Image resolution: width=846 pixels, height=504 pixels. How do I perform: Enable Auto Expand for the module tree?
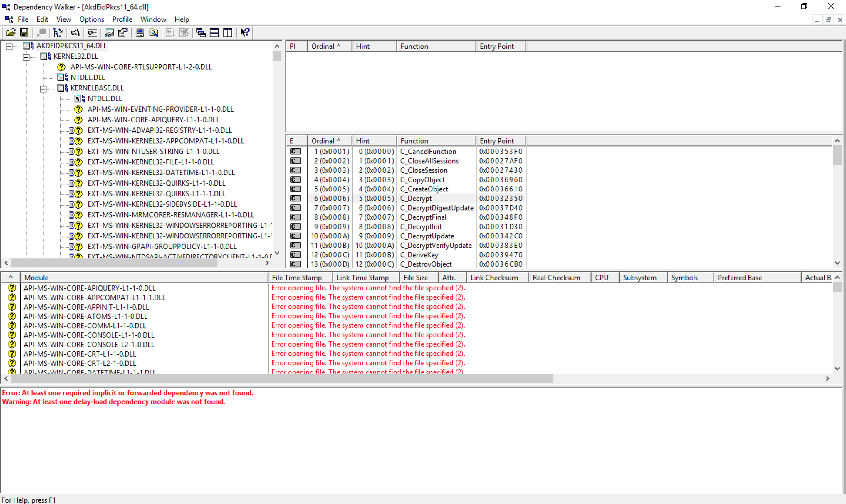pyautogui.click(x=58, y=33)
